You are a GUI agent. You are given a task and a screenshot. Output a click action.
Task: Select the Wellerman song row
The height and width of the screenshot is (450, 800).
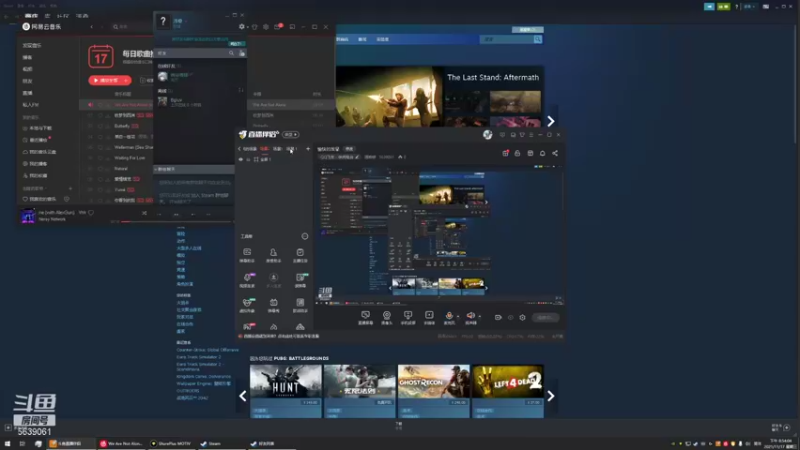116,147
